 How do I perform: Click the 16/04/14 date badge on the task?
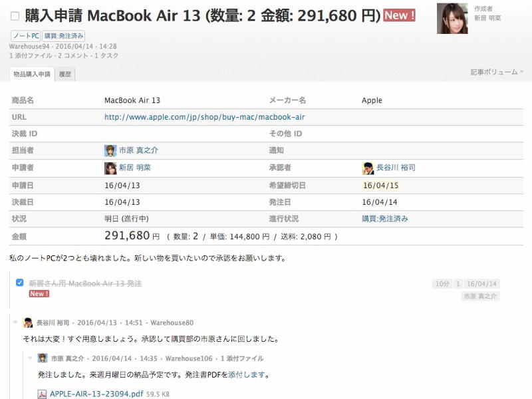(481, 284)
